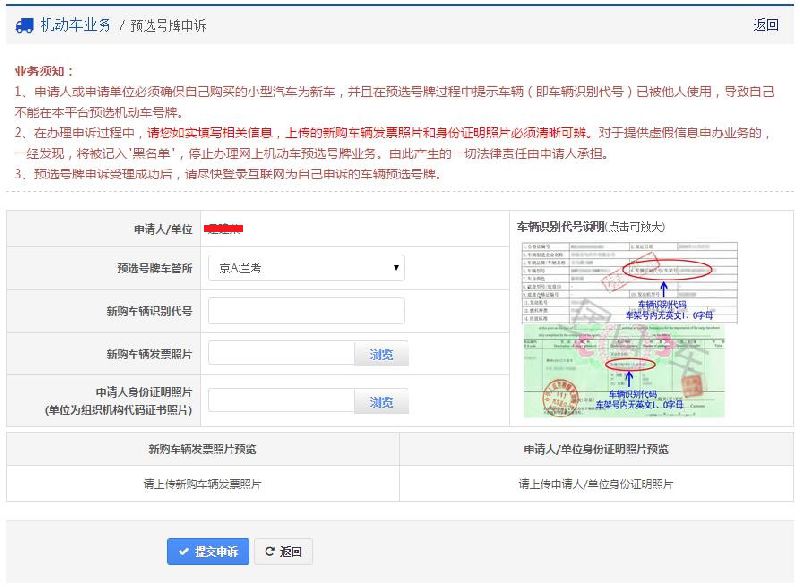Focus the 新购车辆识别代号 text field
800x587 pixels.
coord(306,311)
